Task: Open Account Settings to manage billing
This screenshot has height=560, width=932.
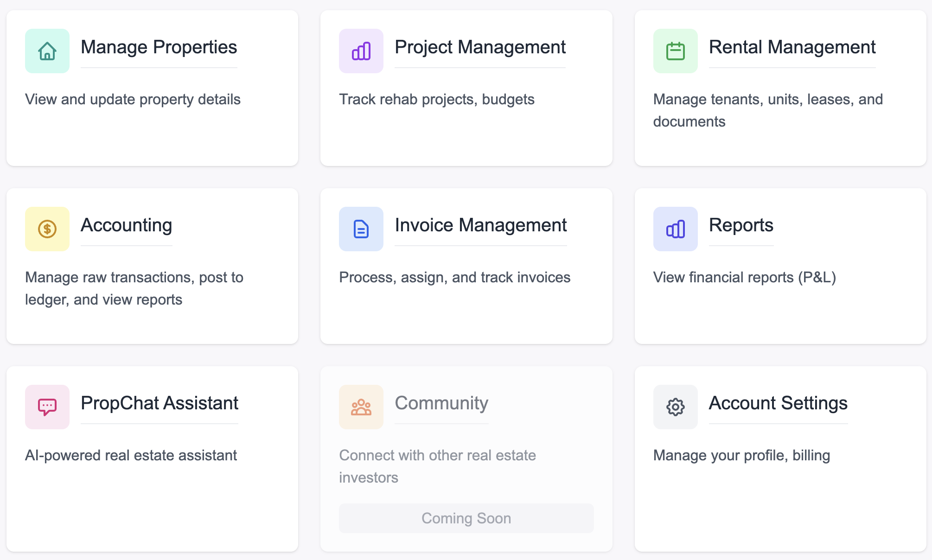Action: (x=778, y=403)
